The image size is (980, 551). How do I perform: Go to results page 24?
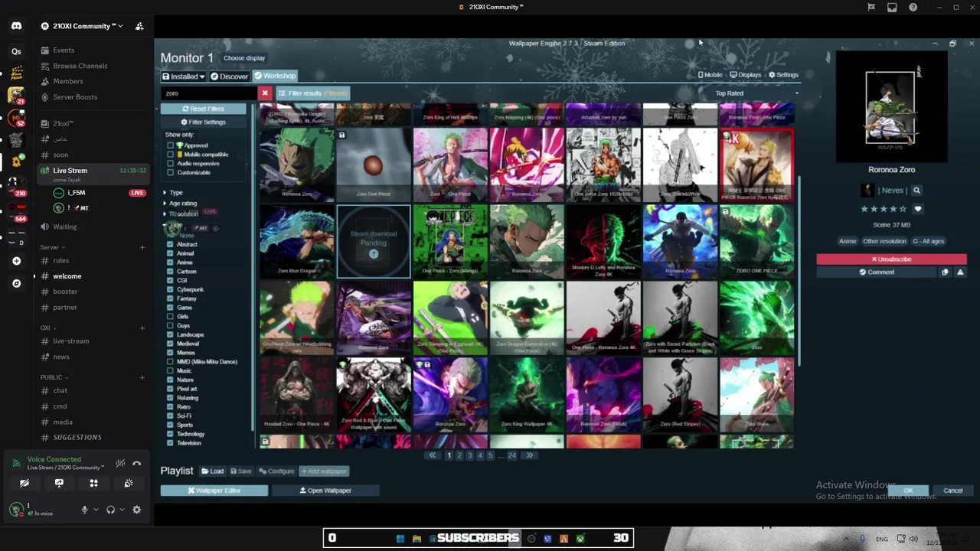pyautogui.click(x=511, y=455)
